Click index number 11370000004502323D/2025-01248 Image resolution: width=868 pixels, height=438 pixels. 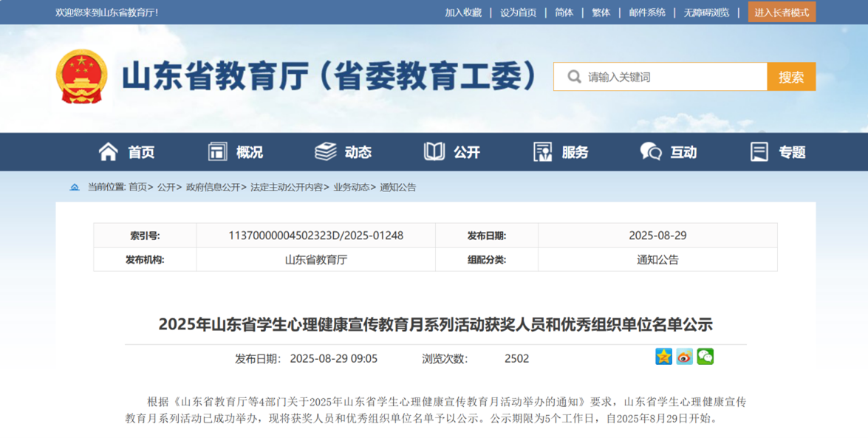coord(315,236)
